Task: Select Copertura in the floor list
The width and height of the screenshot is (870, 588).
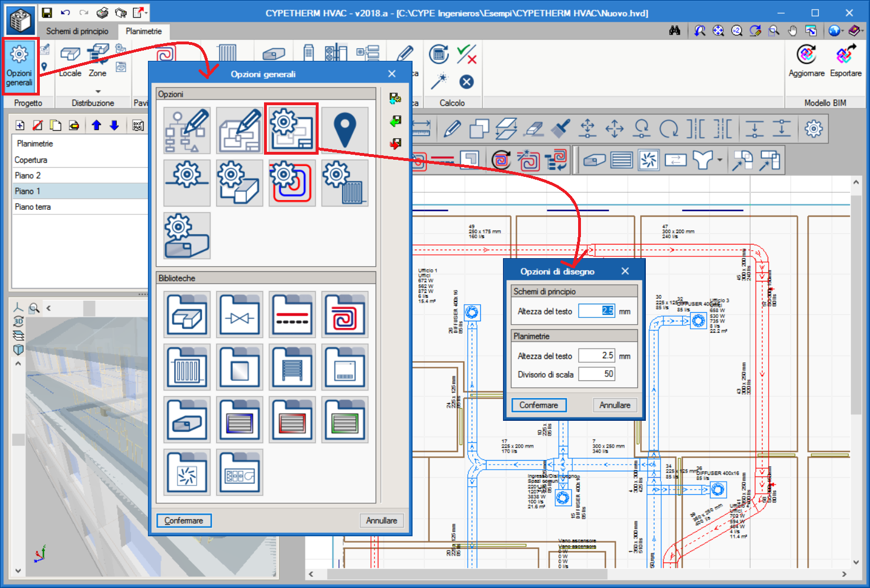Action: [x=80, y=160]
